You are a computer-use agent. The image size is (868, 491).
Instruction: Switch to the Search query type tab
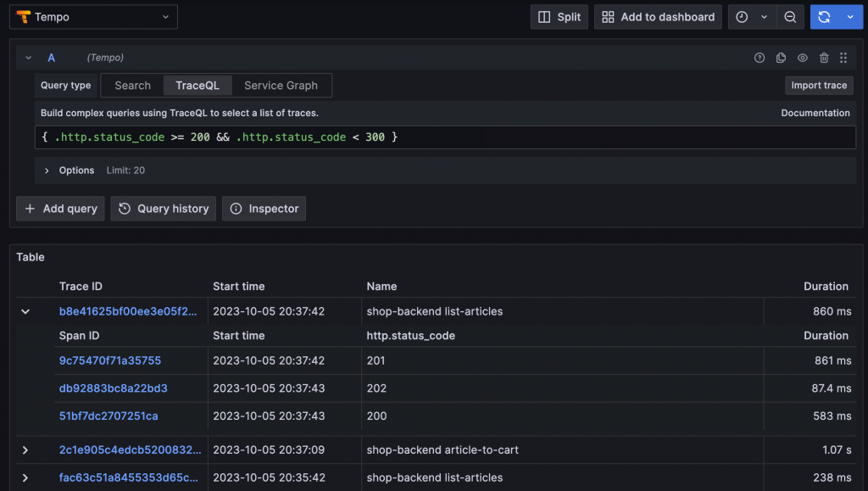(132, 86)
